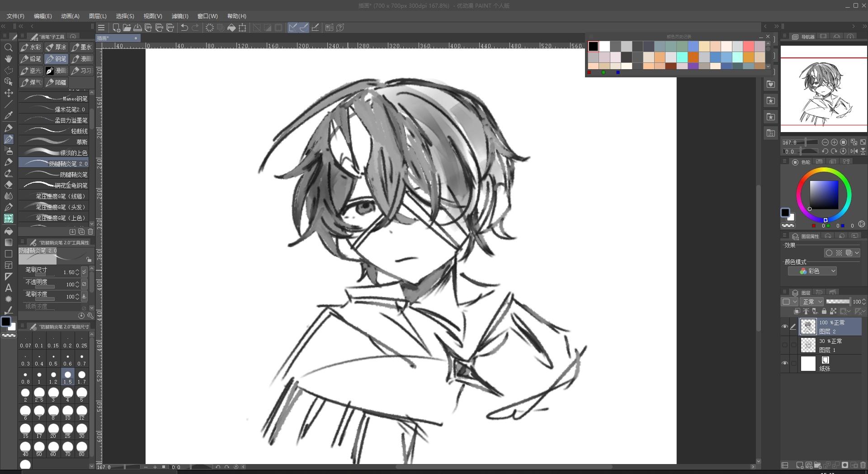
Task: Show the hidden 图层 1 layer
Action: point(785,345)
